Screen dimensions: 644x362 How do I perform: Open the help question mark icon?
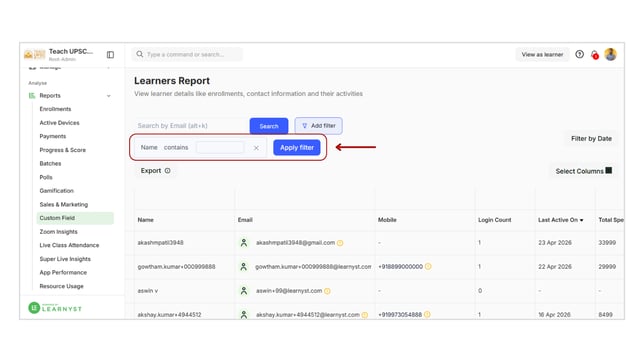580,54
